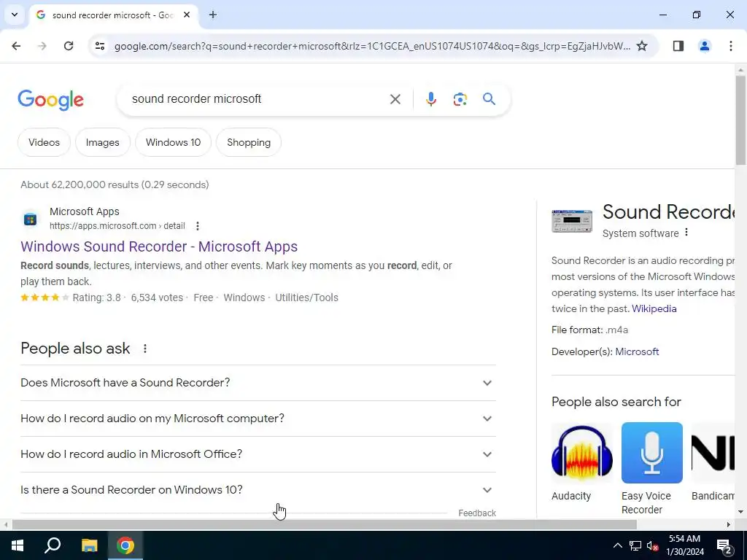Viewport: 747px width, 560px height.
Task: Open the Chrome three-dot menu
Action: [x=730, y=46]
